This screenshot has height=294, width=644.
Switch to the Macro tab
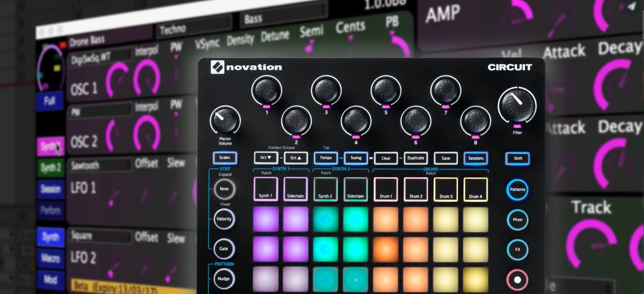pos(51,258)
